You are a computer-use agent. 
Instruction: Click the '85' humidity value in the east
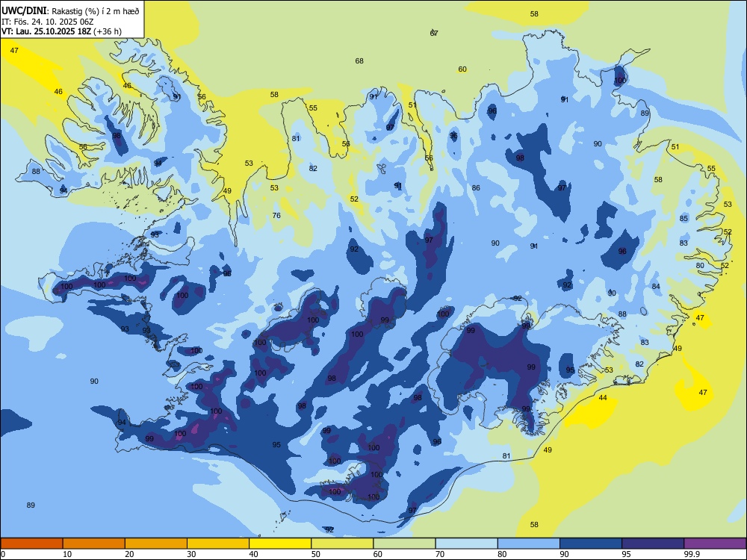[684, 219]
